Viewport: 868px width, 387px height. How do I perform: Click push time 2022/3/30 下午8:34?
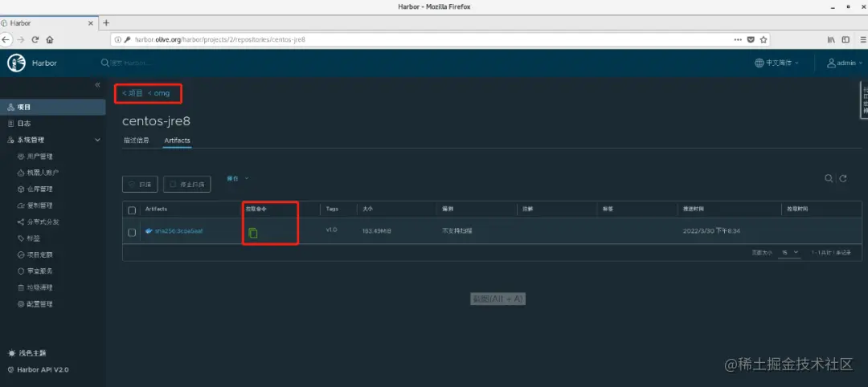click(712, 230)
